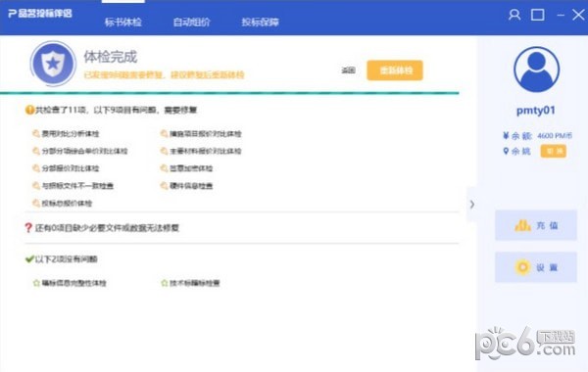Click magnifier icon beside 与招标文件不一致检查
This screenshot has height=372, width=588.
pos(36,185)
